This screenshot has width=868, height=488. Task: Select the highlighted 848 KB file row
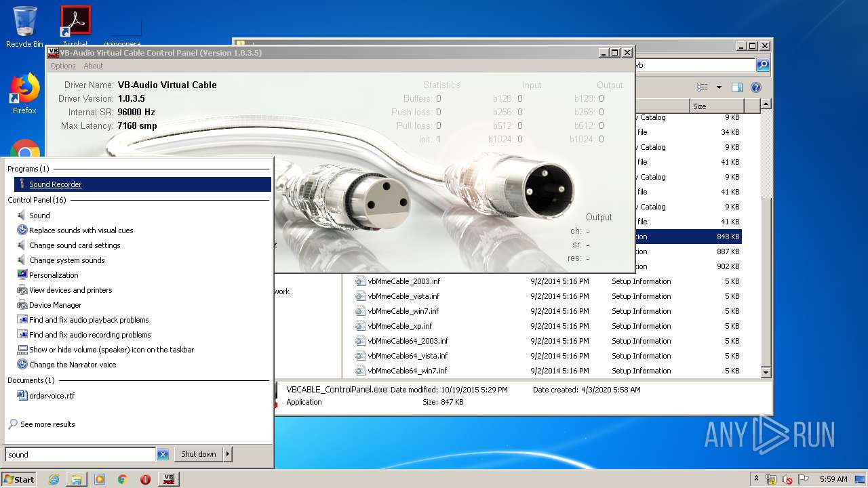coord(688,237)
